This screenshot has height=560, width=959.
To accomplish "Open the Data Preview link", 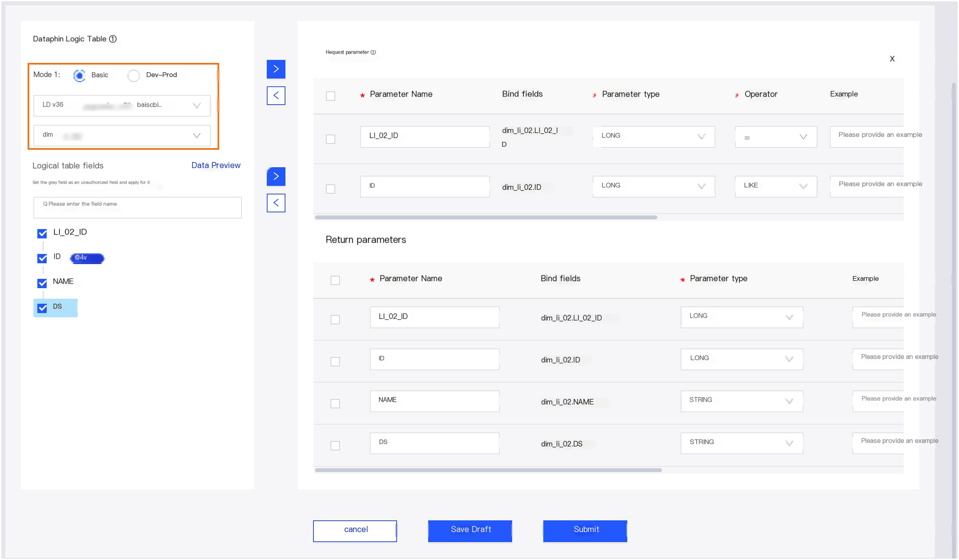I will [x=215, y=165].
